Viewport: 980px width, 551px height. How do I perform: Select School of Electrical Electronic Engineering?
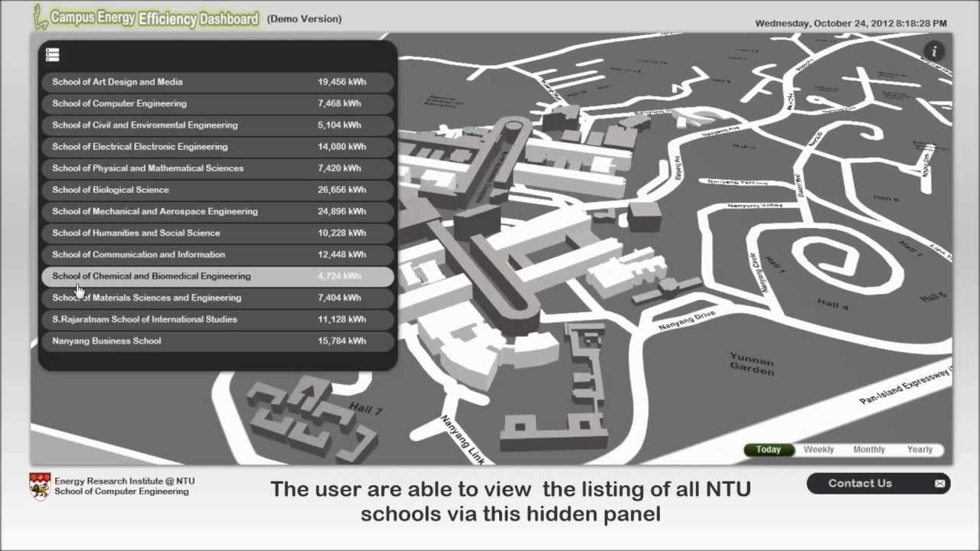pyautogui.click(x=217, y=146)
